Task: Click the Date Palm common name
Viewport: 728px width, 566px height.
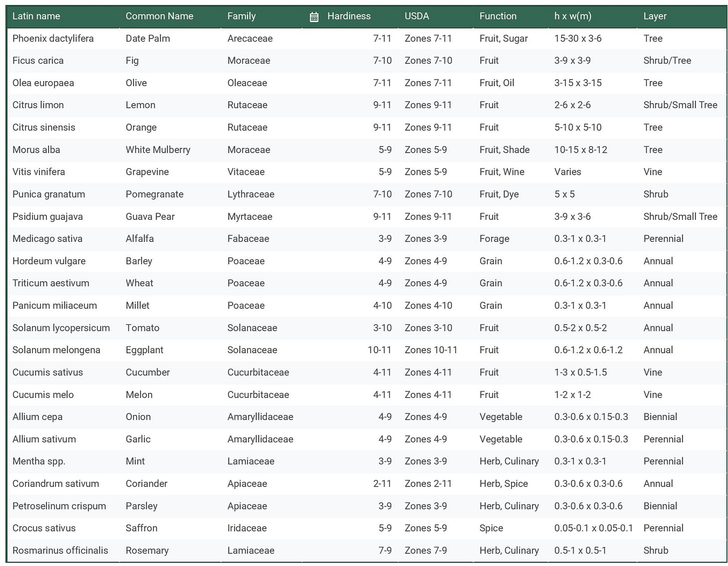Action: click(147, 39)
